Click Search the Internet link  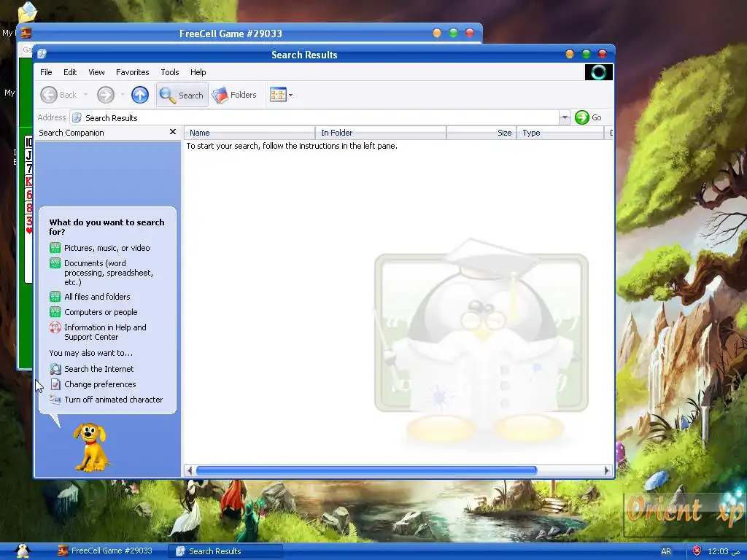[x=99, y=369]
